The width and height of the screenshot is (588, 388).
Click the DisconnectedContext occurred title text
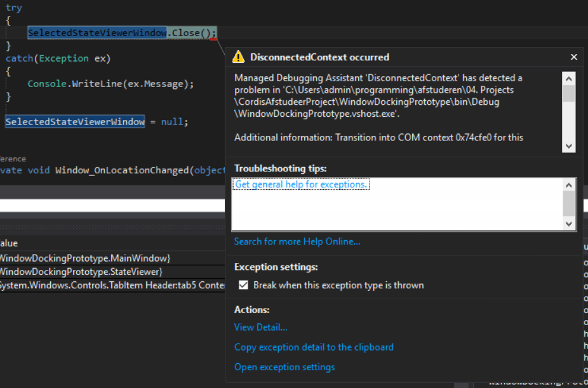(319, 57)
